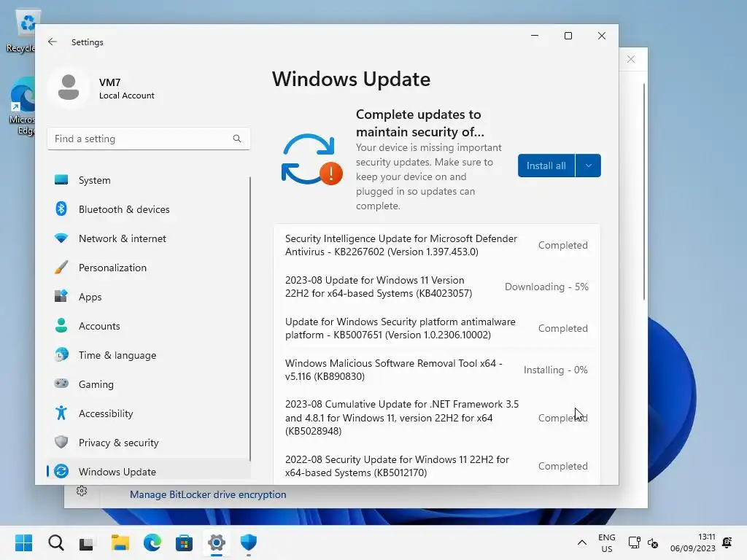Open the Personalization category
The height and width of the screenshot is (560, 747).
click(149, 268)
